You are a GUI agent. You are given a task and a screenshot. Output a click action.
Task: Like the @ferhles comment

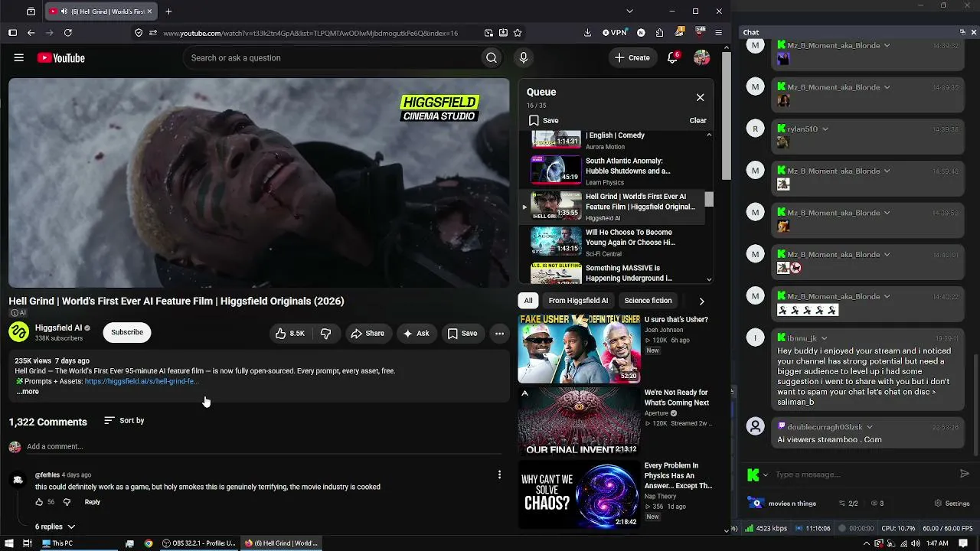tap(39, 502)
